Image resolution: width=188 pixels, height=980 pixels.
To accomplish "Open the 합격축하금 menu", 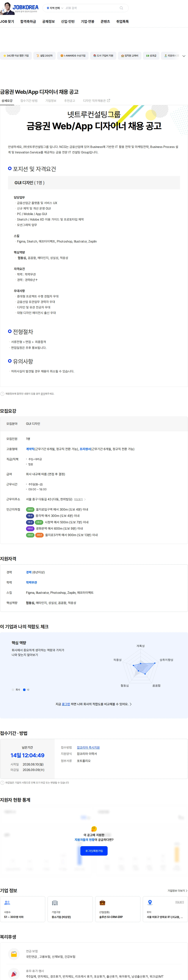I will coord(28,22).
